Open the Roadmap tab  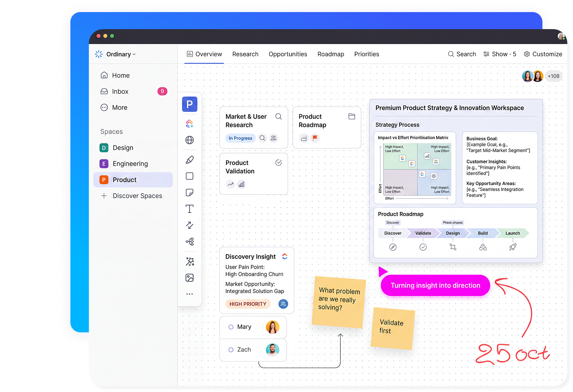[x=331, y=54]
